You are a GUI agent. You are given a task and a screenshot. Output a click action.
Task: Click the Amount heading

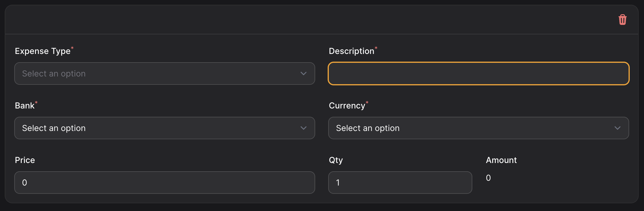point(501,160)
